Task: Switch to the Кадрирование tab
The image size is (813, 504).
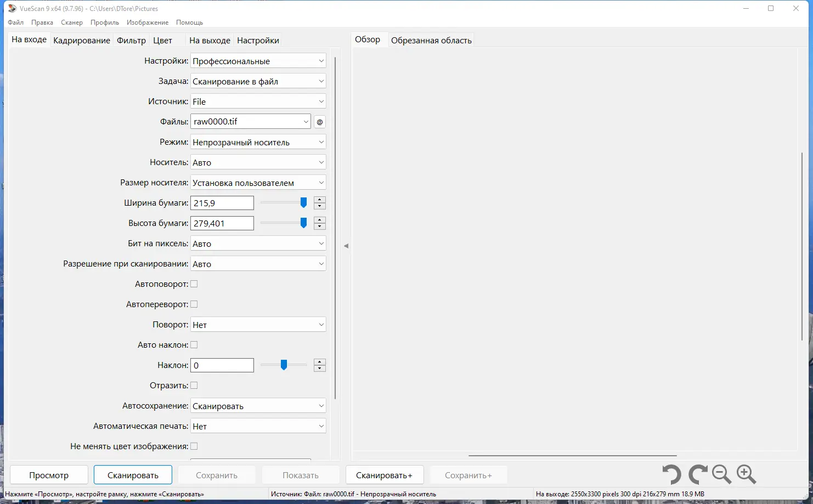Action: click(x=82, y=41)
